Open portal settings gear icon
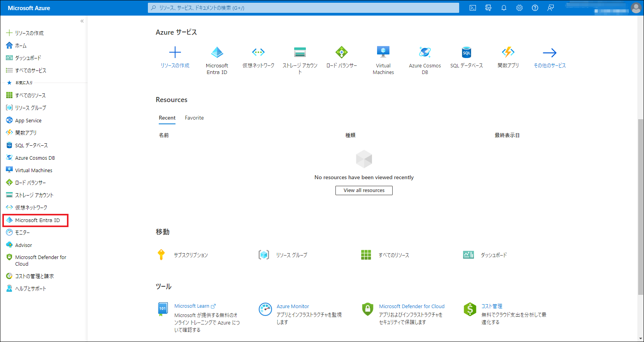 click(519, 8)
